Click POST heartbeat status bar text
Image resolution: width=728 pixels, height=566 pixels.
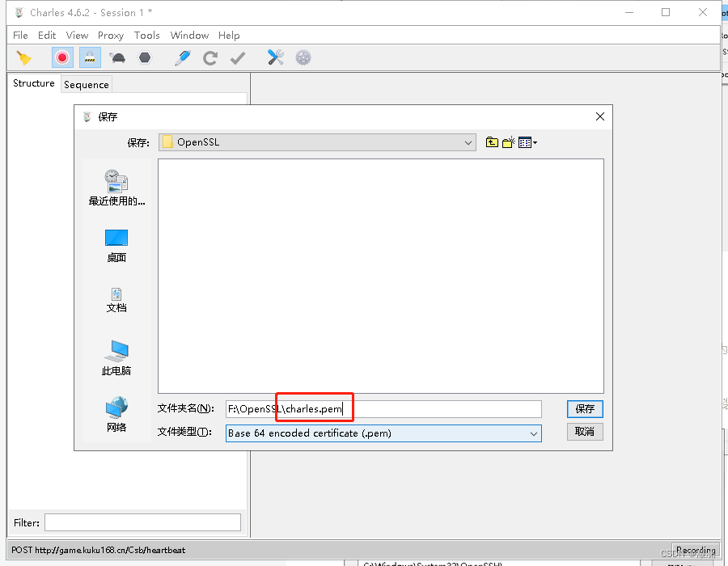(99, 550)
